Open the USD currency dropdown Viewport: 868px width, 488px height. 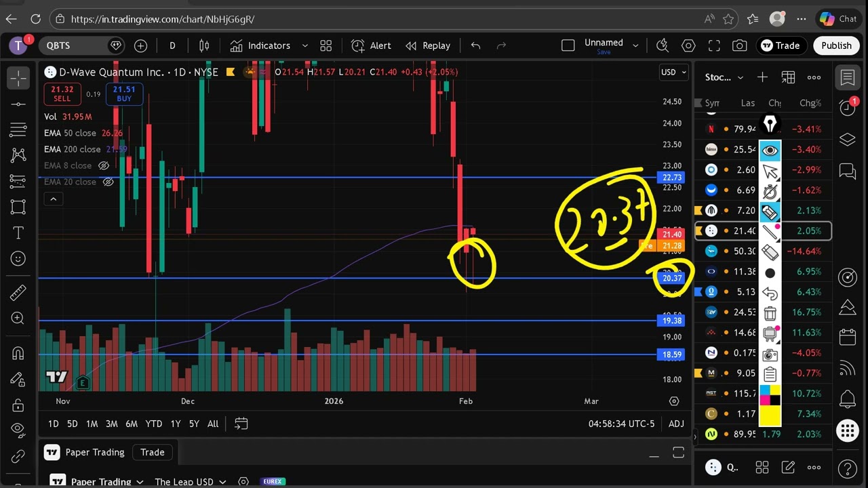coord(674,72)
